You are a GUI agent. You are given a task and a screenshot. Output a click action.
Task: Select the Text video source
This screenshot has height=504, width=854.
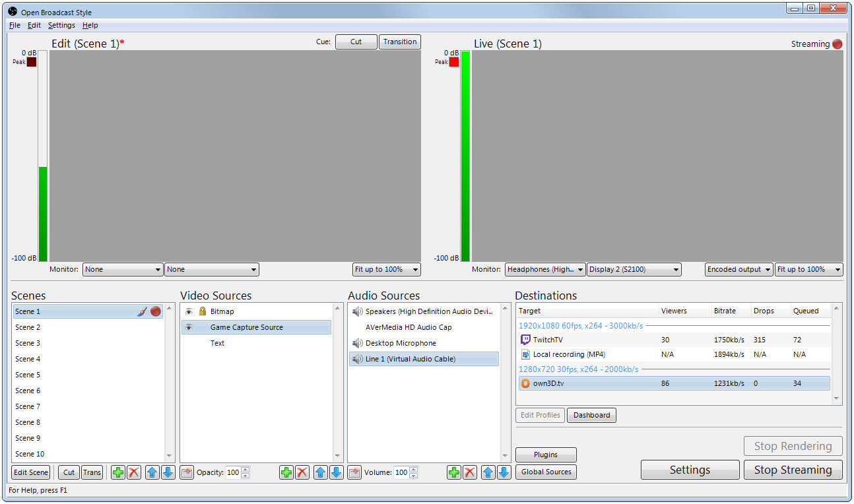tap(256, 343)
